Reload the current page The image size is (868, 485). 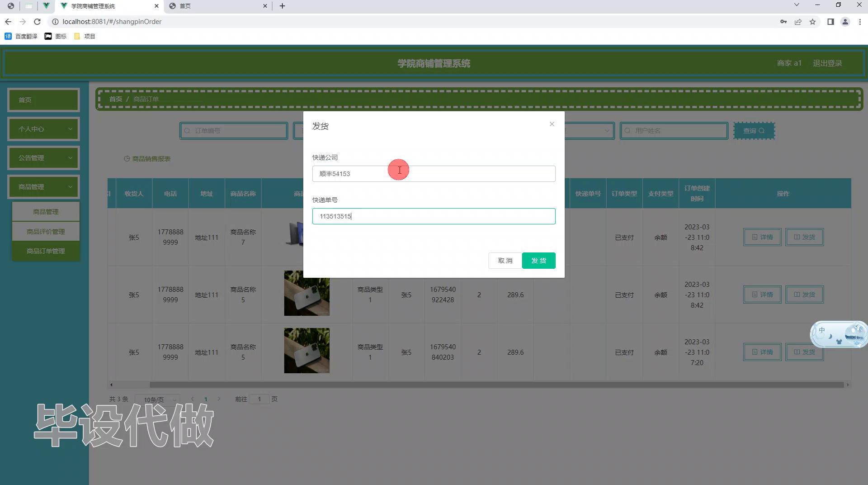click(x=38, y=22)
